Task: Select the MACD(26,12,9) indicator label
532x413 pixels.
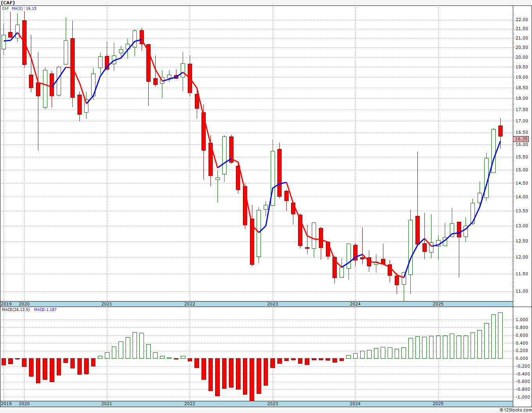Action: [x=16, y=309]
